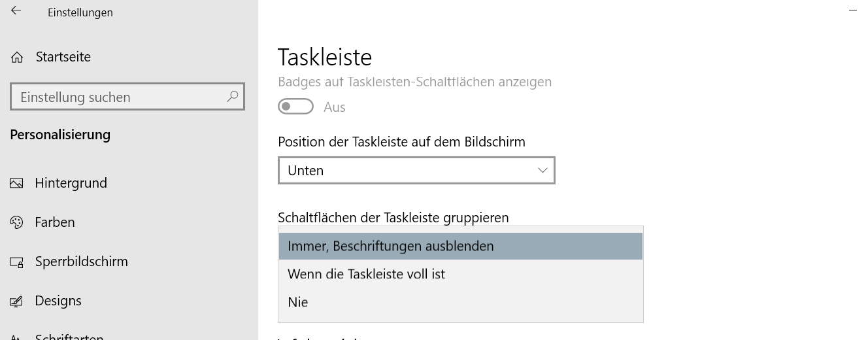Screen dimensions: 868x340
Task: Click the Farben palette icon
Action: 17,223
